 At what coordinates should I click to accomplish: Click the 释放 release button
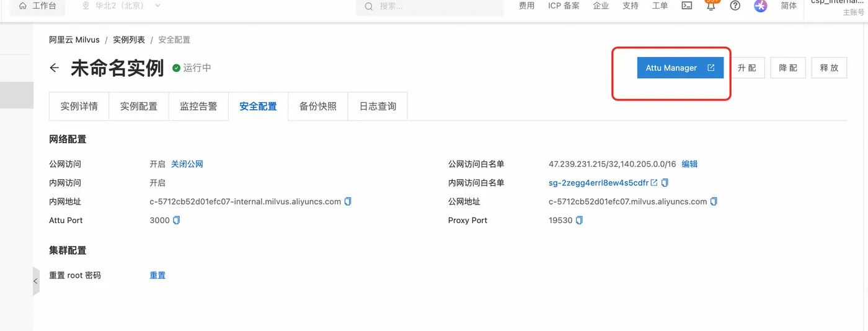coord(829,68)
